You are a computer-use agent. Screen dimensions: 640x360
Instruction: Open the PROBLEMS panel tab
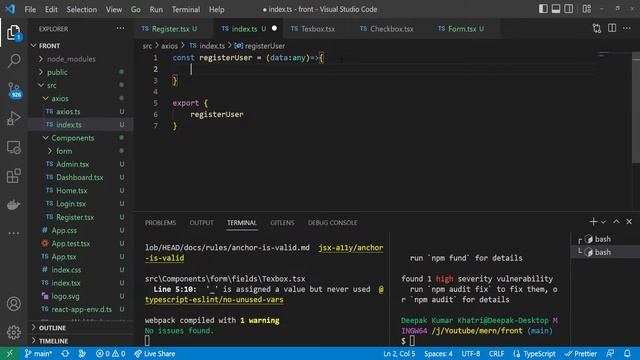160,222
